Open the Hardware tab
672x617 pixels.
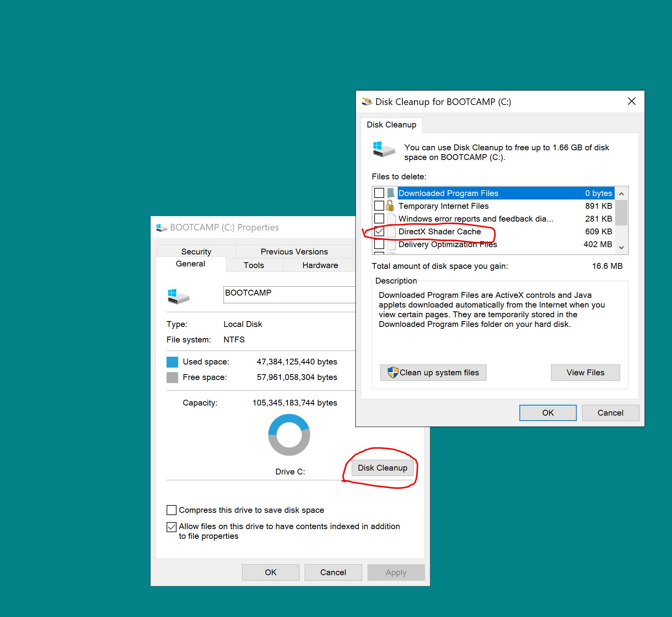click(x=320, y=265)
